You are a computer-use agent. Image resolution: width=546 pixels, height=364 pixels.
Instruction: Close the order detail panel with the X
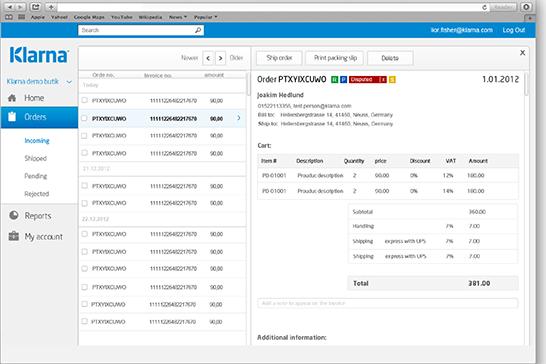point(522,53)
